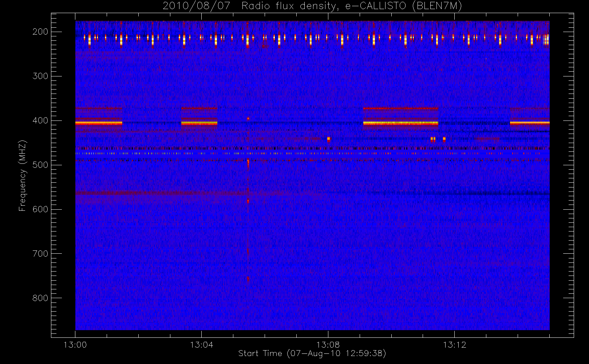Click the 200 frequency tick label
This screenshot has height=364, width=589.
pos(40,32)
